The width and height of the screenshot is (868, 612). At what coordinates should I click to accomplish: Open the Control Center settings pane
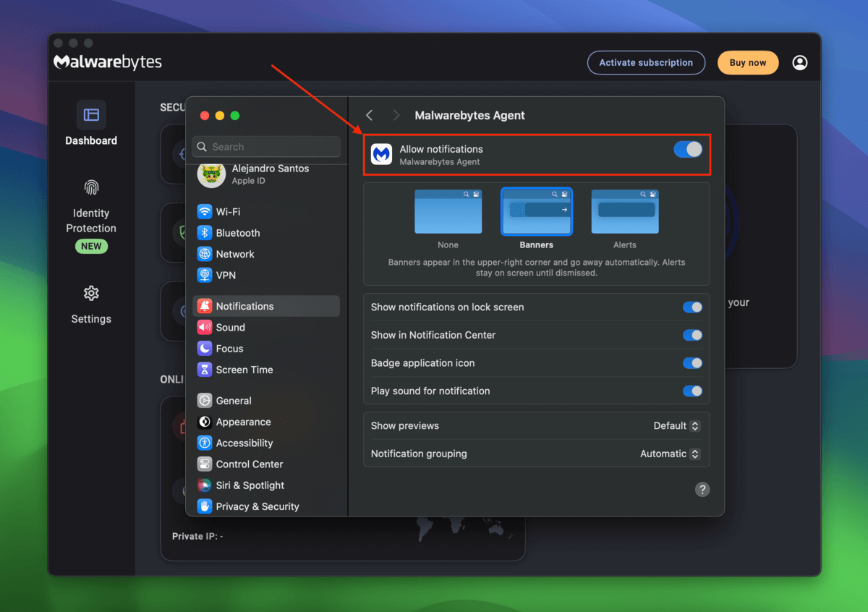tap(266, 464)
